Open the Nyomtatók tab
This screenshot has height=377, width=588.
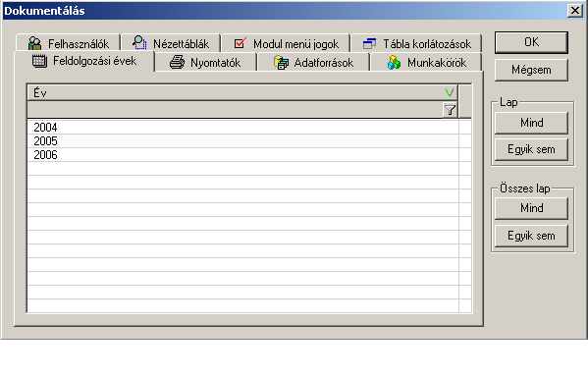(205, 62)
